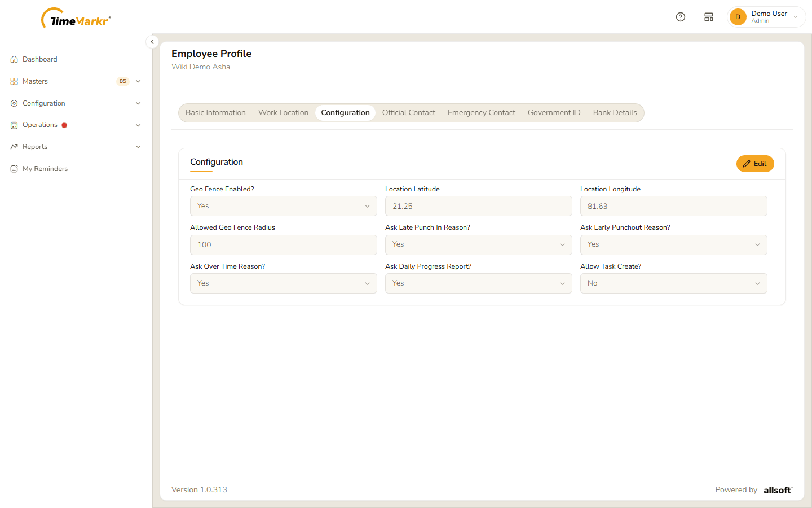Open Ask Early Punchout Reason dropdown
This screenshot has height=508, width=812.
pos(674,245)
